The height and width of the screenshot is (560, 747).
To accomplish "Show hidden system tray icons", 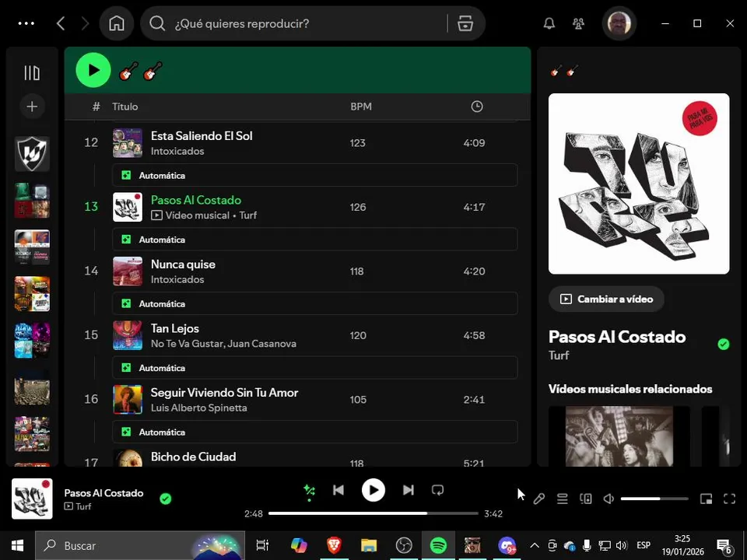I will pyautogui.click(x=535, y=546).
